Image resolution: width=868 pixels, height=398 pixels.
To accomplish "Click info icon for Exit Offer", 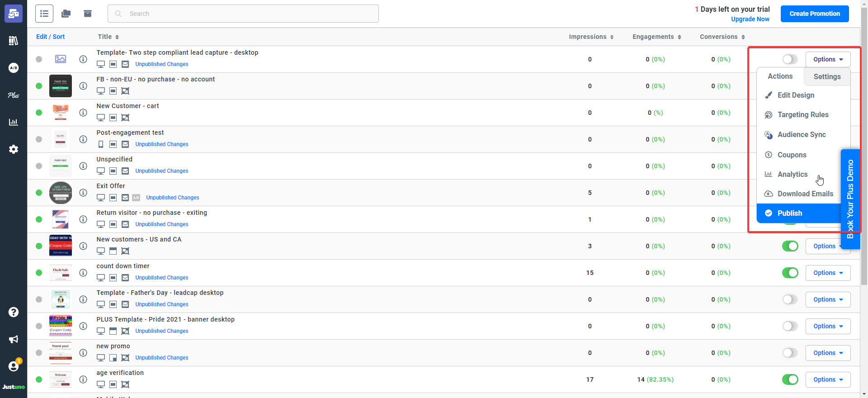I will pyautogui.click(x=83, y=193).
